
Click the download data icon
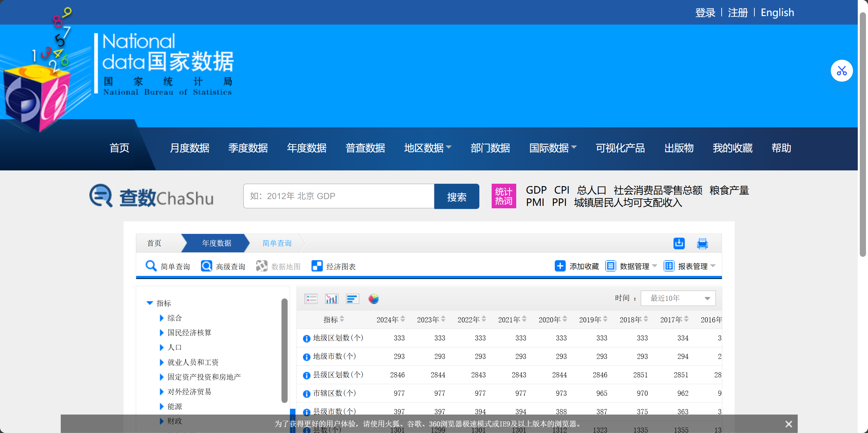click(679, 243)
